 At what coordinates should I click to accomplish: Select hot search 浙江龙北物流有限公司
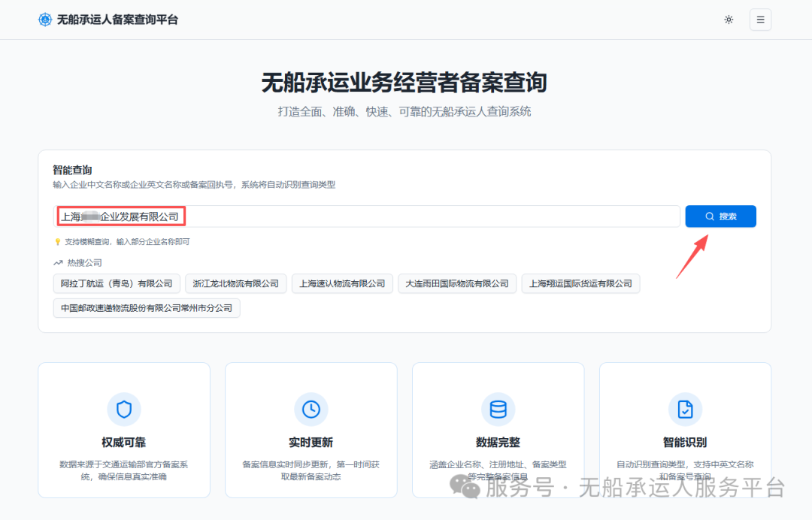235,283
